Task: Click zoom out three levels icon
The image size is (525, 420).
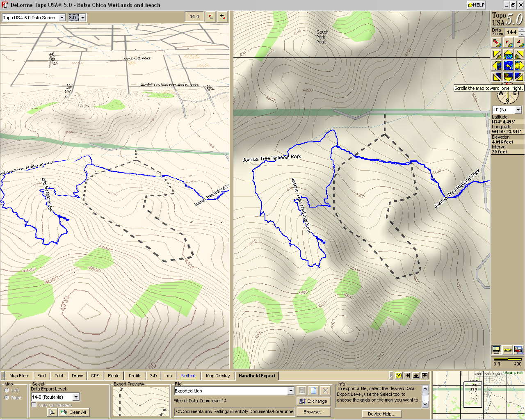Action: (x=497, y=43)
